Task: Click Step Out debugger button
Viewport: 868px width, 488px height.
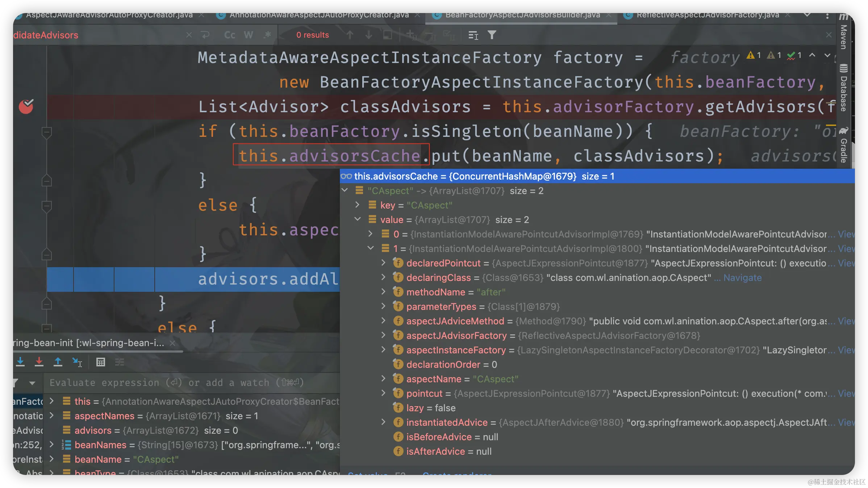Action: coord(58,362)
